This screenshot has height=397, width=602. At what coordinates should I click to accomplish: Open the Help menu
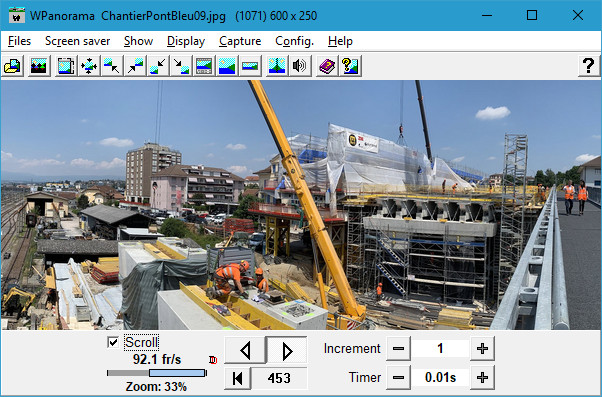(340, 41)
